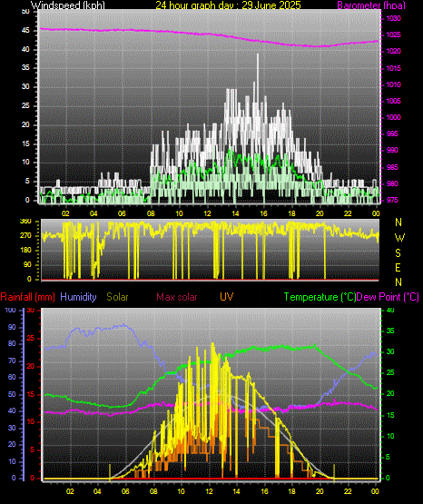Click the 1030 barometer axis value

tap(393, 18)
